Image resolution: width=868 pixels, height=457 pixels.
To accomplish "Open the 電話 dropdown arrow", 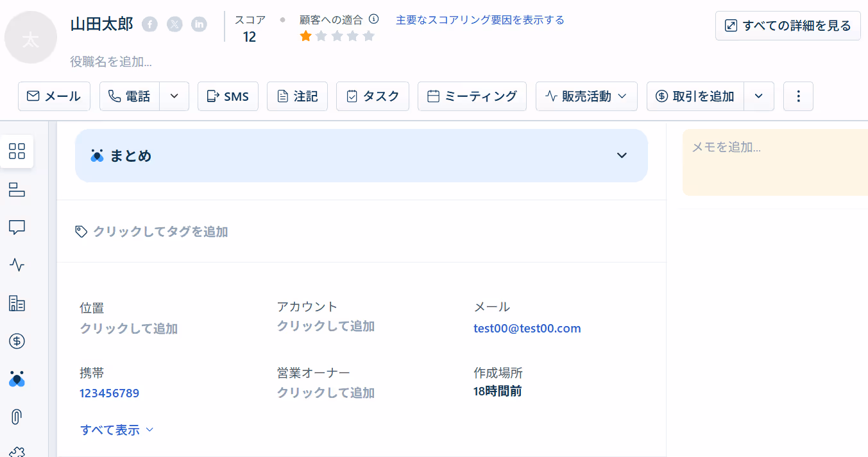I will tap(174, 96).
